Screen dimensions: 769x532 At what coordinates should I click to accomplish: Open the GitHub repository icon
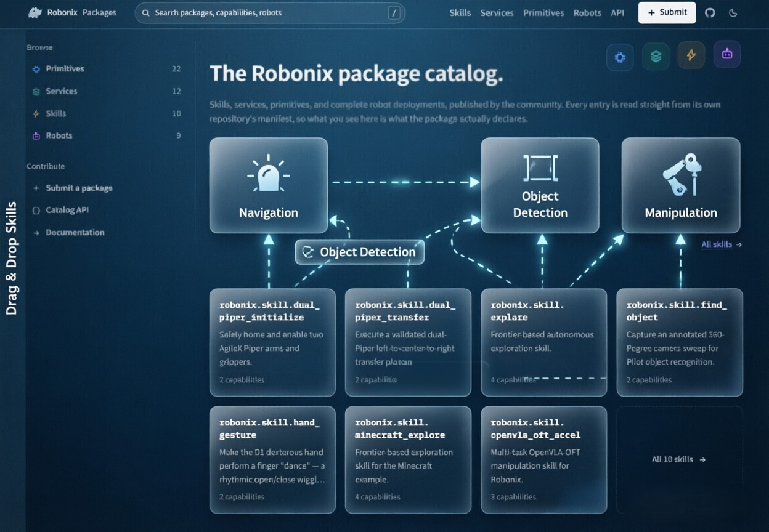click(x=710, y=12)
